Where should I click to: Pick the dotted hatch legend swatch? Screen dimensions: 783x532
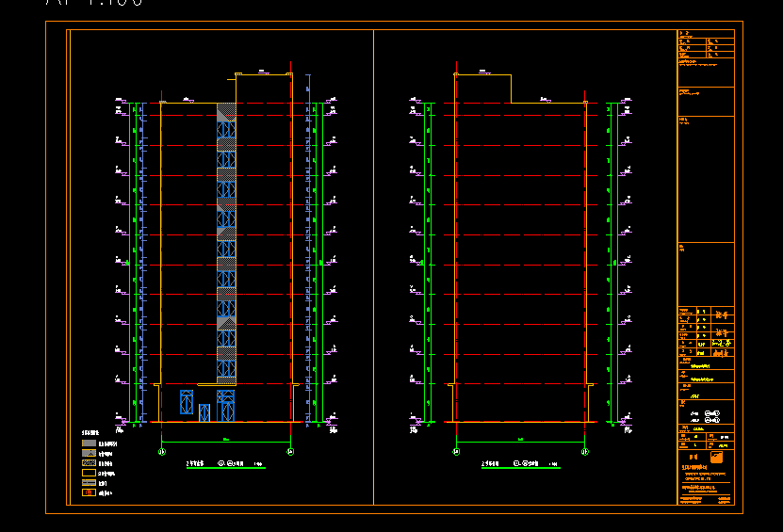tap(89, 463)
